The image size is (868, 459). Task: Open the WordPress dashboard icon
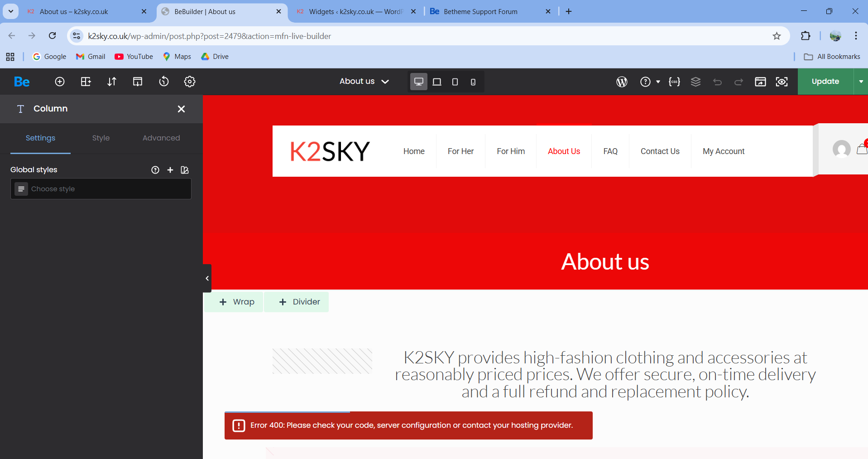[622, 82]
